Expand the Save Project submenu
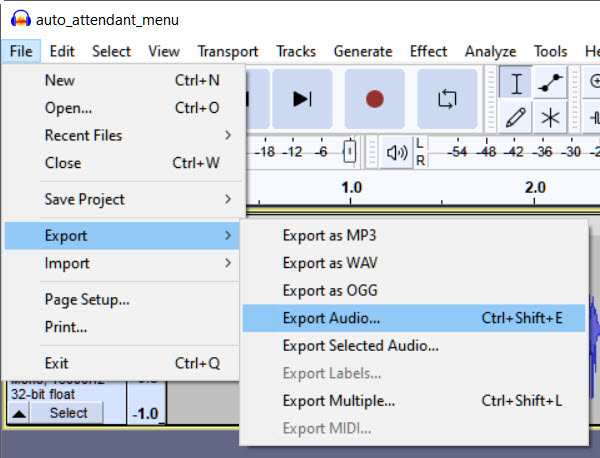 (122, 199)
